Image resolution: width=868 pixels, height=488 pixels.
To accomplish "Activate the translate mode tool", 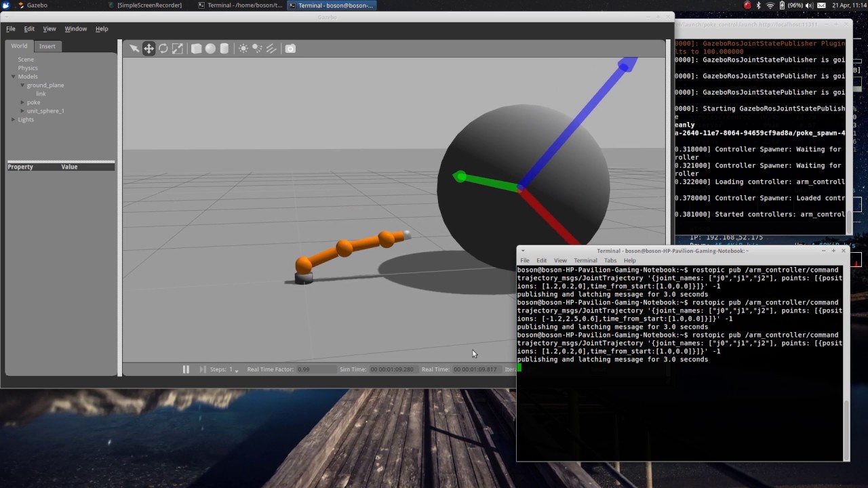I will click(x=149, y=49).
